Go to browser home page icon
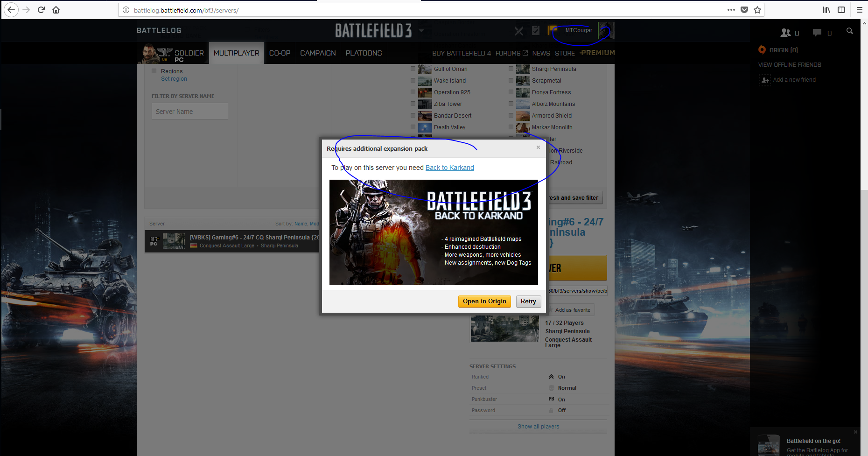Viewport: 868px width, 456px height. click(56, 10)
